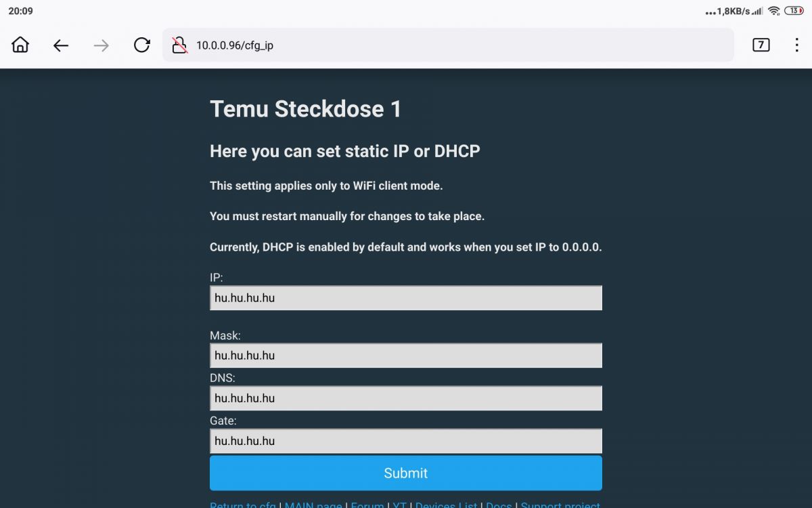Image resolution: width=812 pixels, height=508 pixels.
Task: Click the DNS input field
Action: tap(406, 398)
